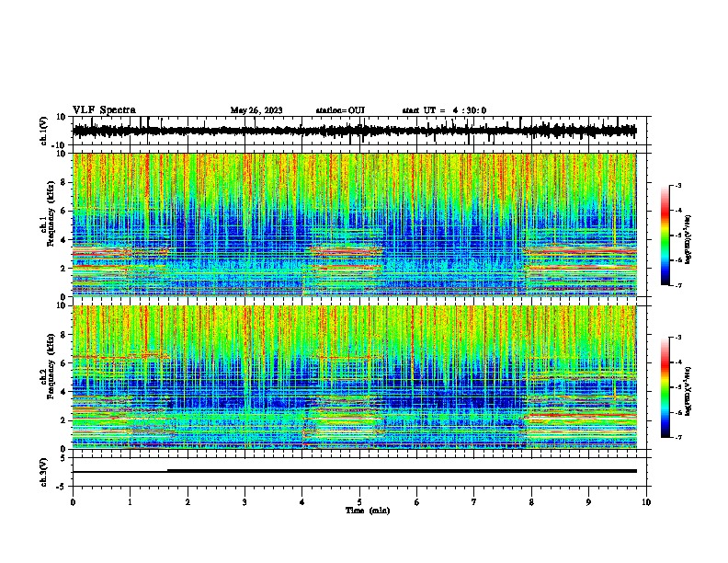Click the "5" tick on ch.3(V) axis

tap(63, 458)
